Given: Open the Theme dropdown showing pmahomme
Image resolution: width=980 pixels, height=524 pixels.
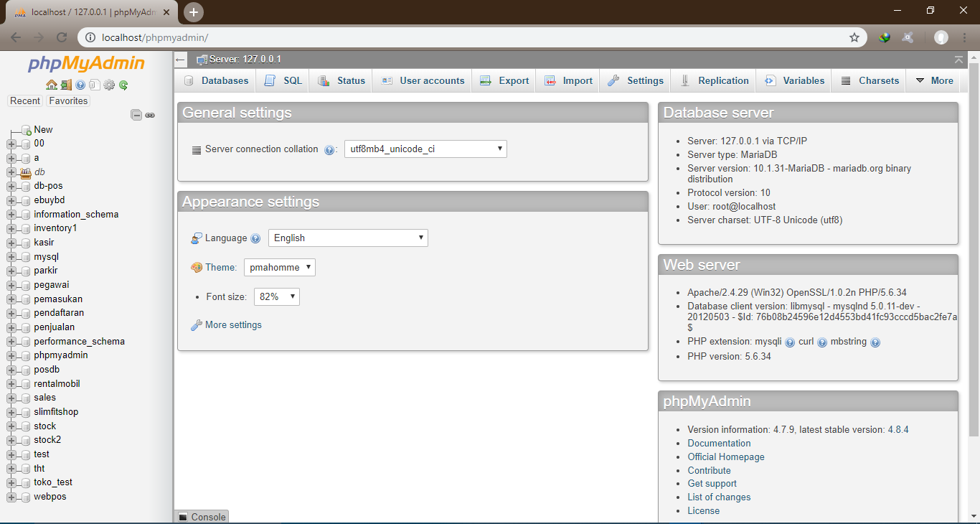Looking at the screenshot, I should [x=280, y=268].
